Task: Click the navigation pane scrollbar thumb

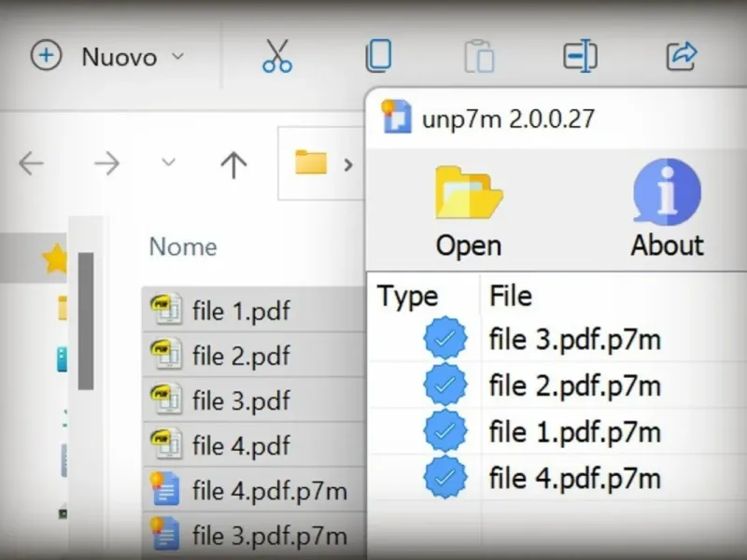Action: tap(86, 321)
